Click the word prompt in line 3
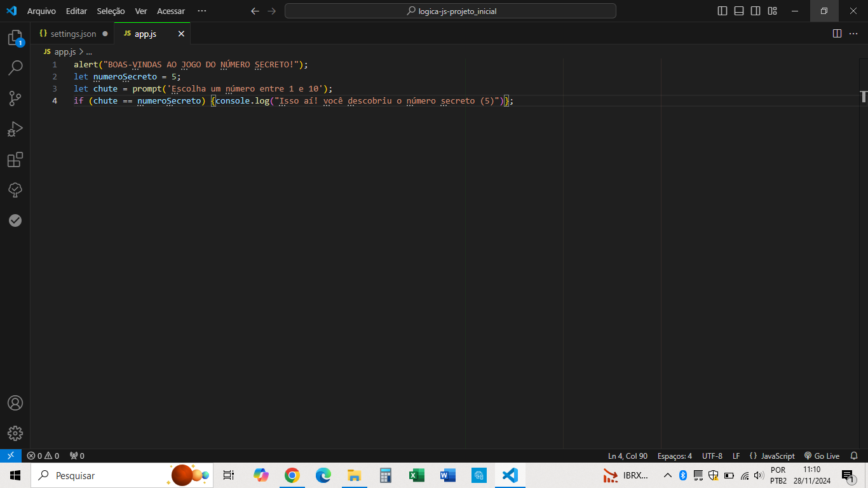This screenshot has width=868, height=488. pyautogui.click(x=147, y=89)
